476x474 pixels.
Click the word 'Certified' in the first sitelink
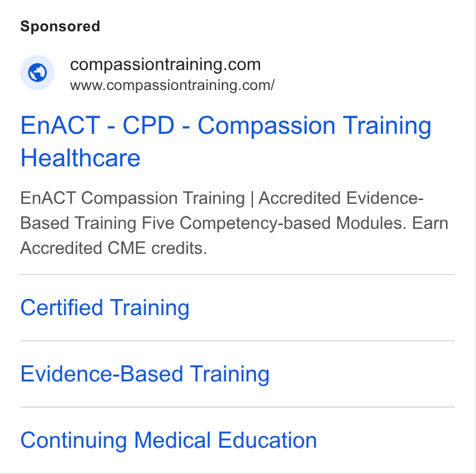pyautogui.click(x=62, y=308)
